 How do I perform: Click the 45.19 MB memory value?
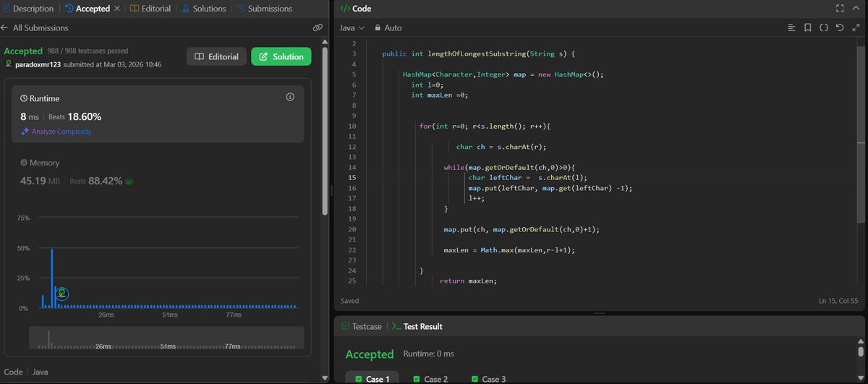pyautogui.click(x=42, y=180)
